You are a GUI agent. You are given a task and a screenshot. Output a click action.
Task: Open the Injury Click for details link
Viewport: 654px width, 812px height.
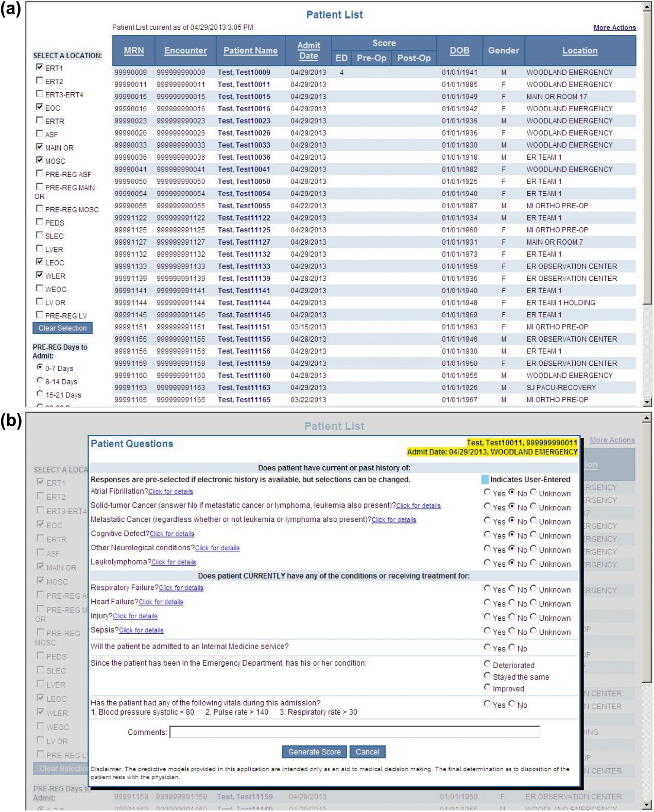(x=135, y=616)
